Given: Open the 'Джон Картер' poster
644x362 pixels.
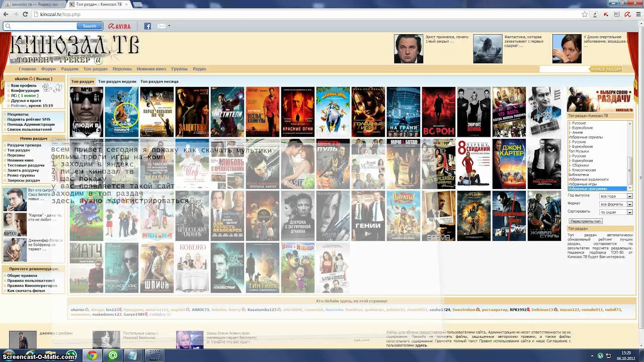Looking at the screenshot, I should click(509, 164).
